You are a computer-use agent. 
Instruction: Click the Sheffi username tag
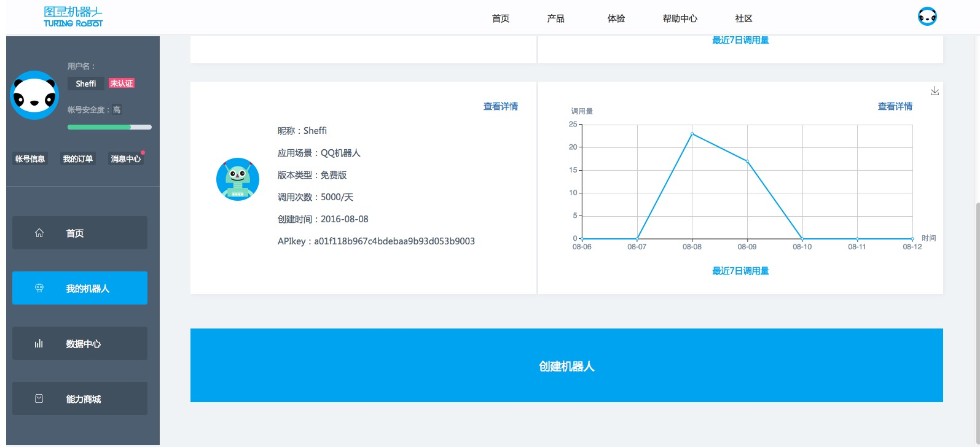coord(86,84)
